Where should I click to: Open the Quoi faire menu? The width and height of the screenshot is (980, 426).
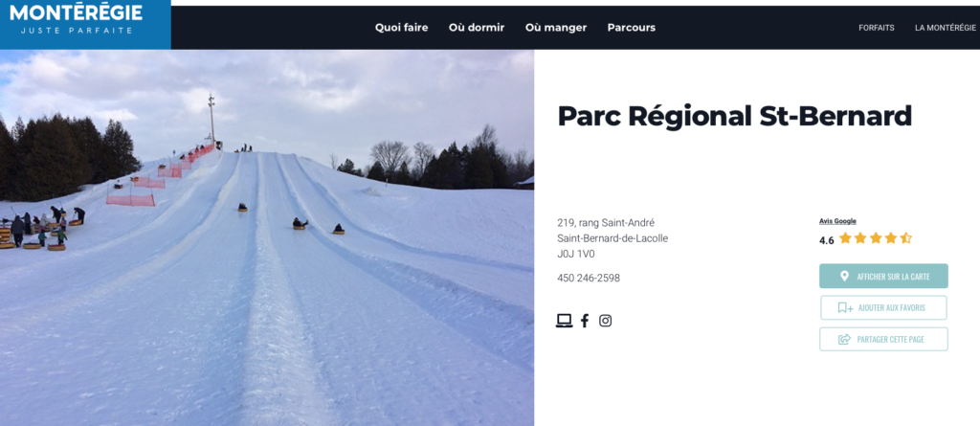coord(401,28)
